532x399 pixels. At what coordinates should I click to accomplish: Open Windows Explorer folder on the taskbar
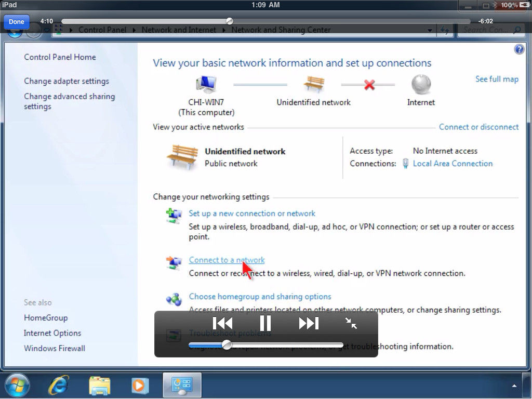99,385
